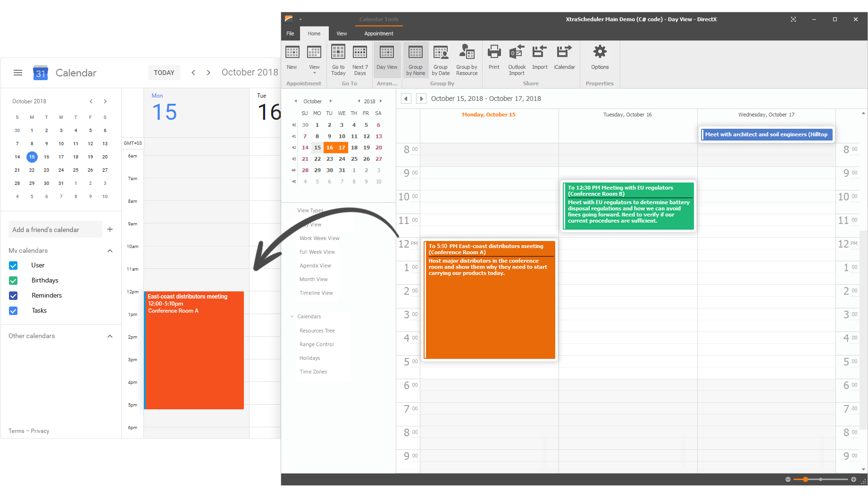Select the orange East-coast distributors meeting appointment
The image size is (868, 498).
(490, 300)
